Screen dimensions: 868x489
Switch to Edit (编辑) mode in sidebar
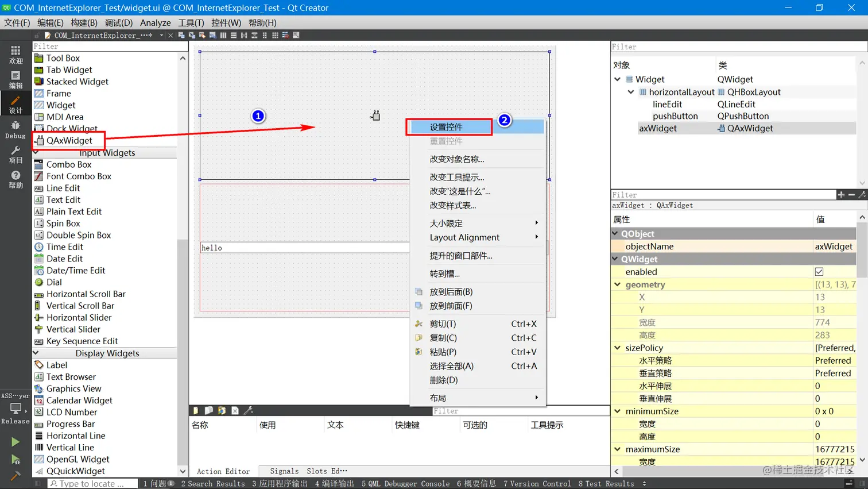[x=15, y=80]
